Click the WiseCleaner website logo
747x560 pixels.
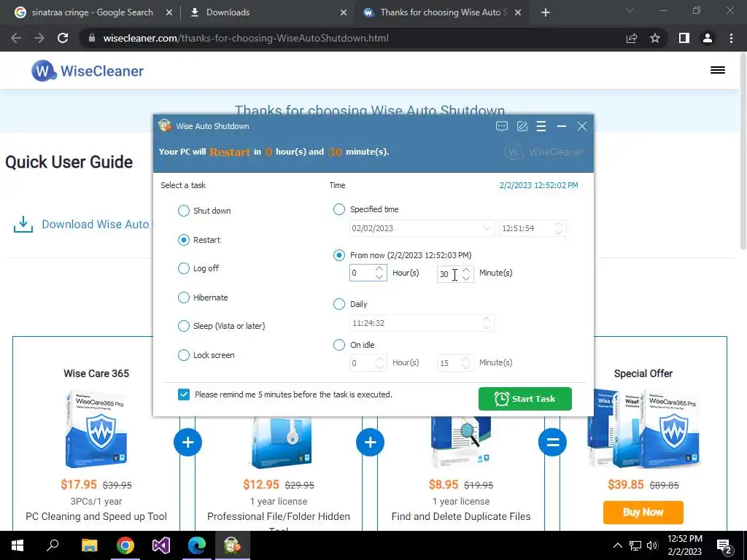point(88,71)
